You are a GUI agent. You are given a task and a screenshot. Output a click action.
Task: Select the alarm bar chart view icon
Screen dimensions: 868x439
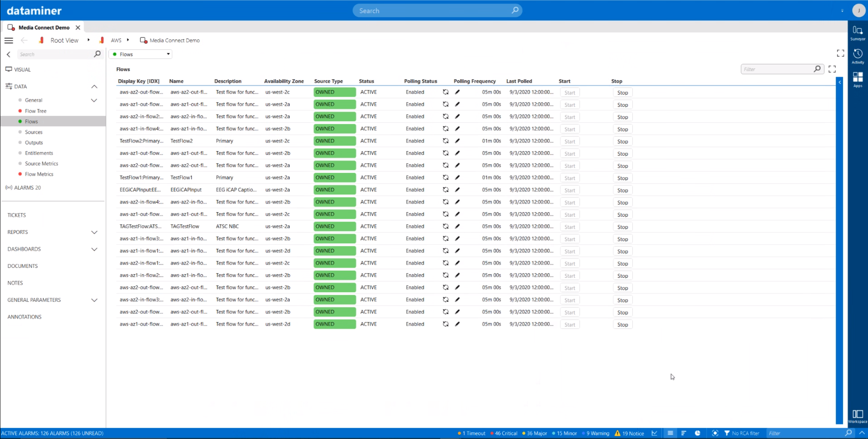[684, 433]
